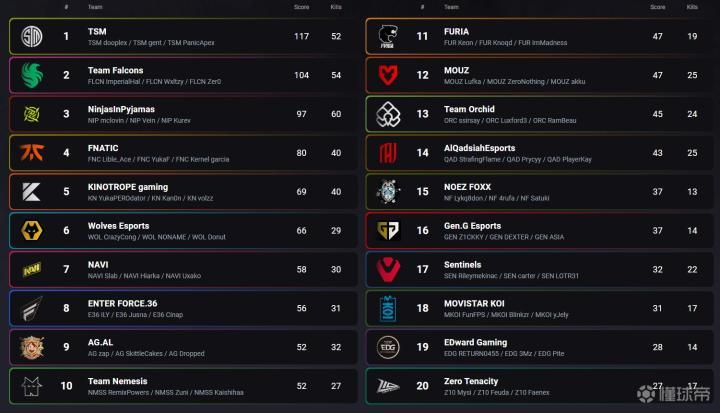The image size is (720, 413).
Task: Click the red Sentinels logo
Action: [388, 270]
